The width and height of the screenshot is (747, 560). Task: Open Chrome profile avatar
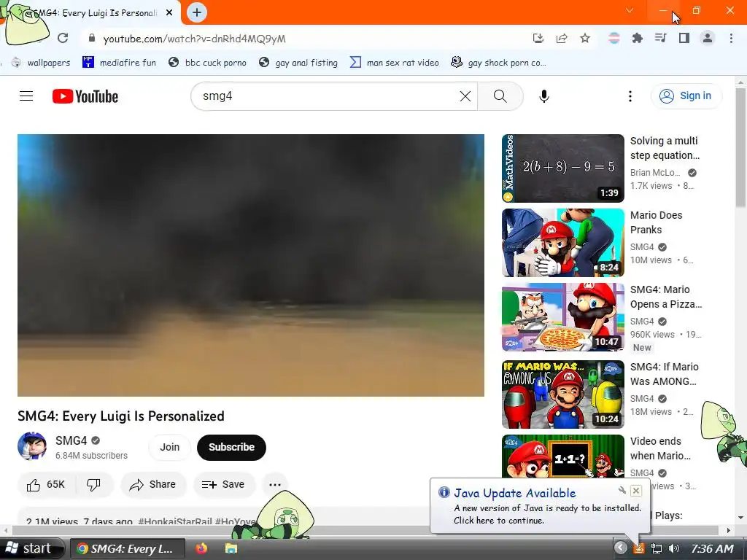coord(708,39)
